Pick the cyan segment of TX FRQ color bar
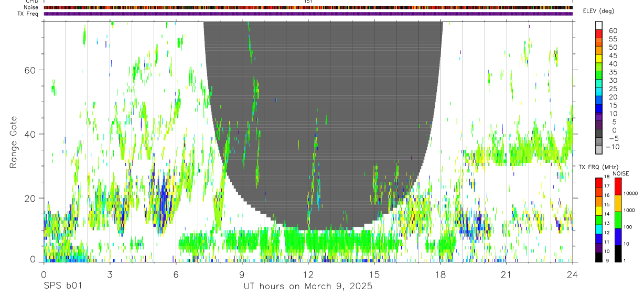 [x=599, y=229]
